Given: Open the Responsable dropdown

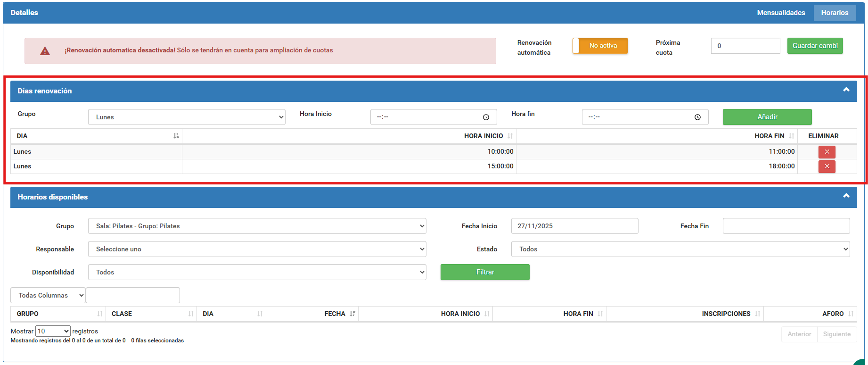Looking at the screenshot, I should [x=257, y=249].
